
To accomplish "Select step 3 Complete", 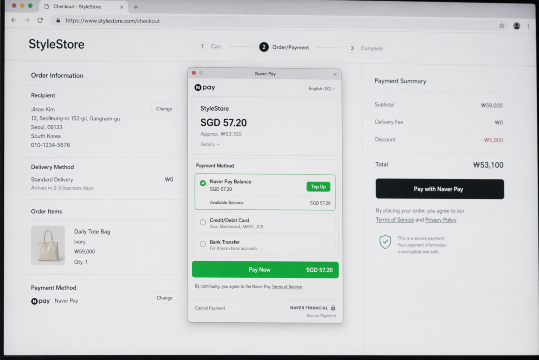I will pyautogui.click(x=365, y=48).
